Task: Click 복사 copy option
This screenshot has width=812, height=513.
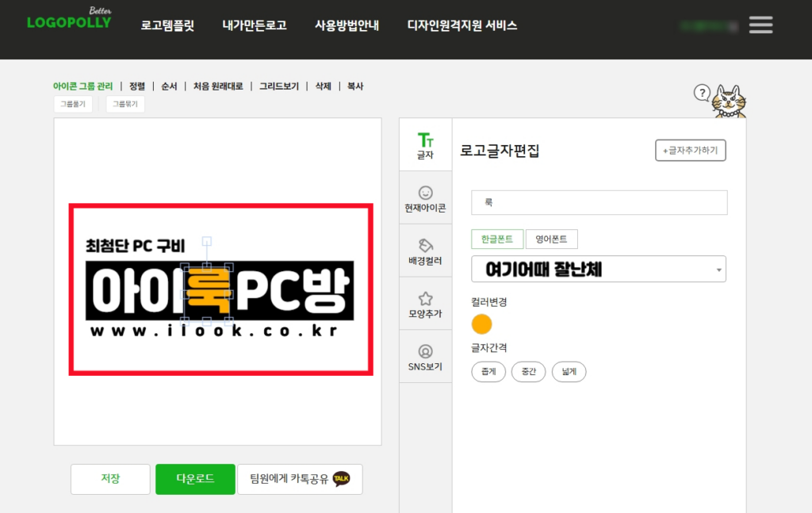Action: click(x=355, y=86)
